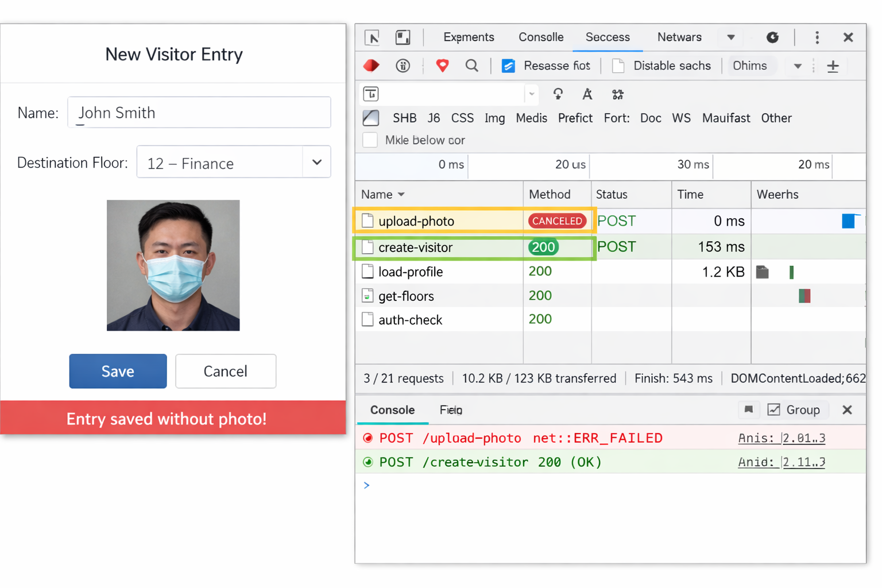The height and width of the screenshot is (588, 882).
Task: Toggle the device toolbar icon
Action: click(x=403, y=37)
